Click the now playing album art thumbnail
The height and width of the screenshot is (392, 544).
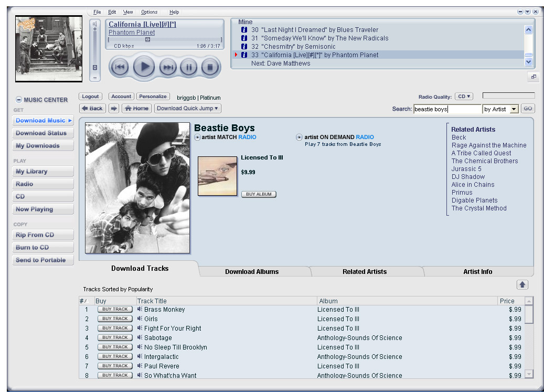[49, 49]
